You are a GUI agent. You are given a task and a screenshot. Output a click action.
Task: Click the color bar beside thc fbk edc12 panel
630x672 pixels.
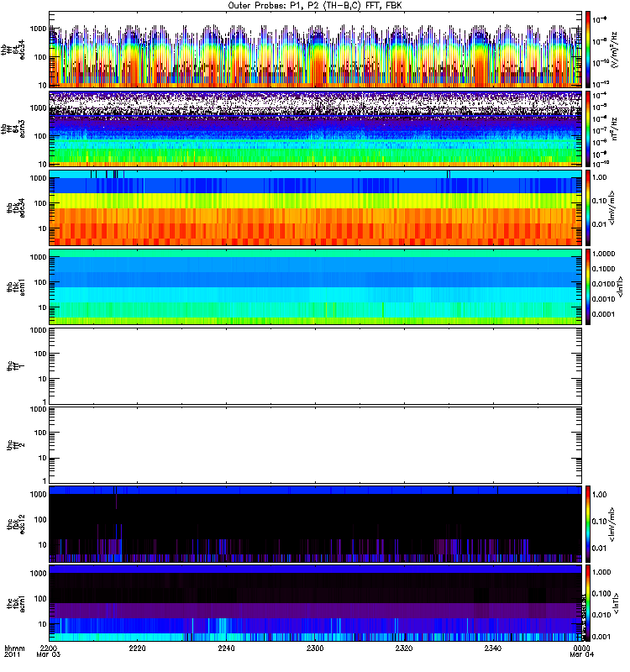pos(588,524)
